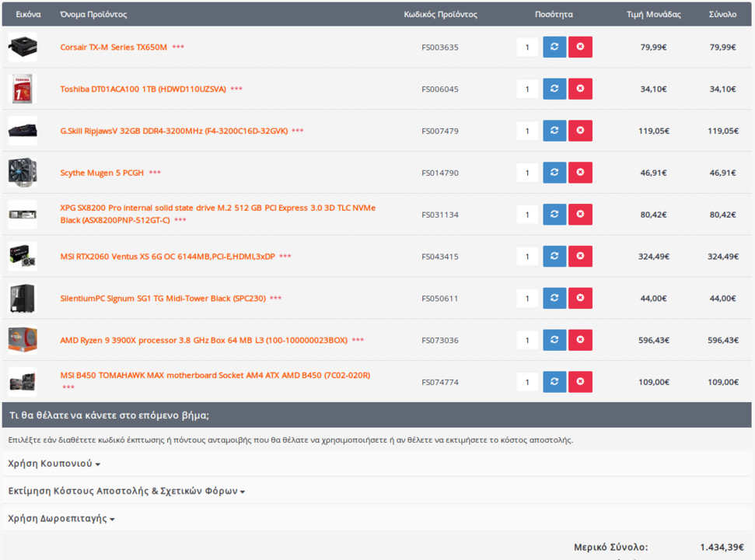Viewport: 755px width, 560px height.
Task: Open SilentiumPC Signum SG1 product link
Action: 163,299
